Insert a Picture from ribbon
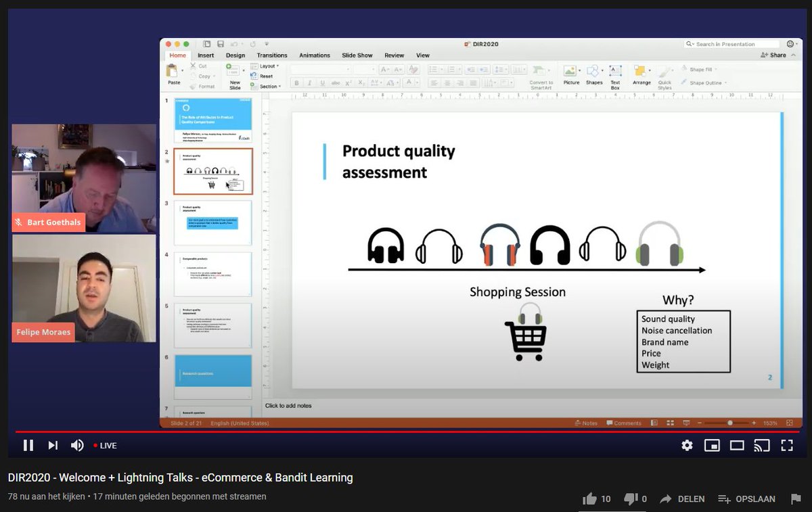 tap(571, 74)
